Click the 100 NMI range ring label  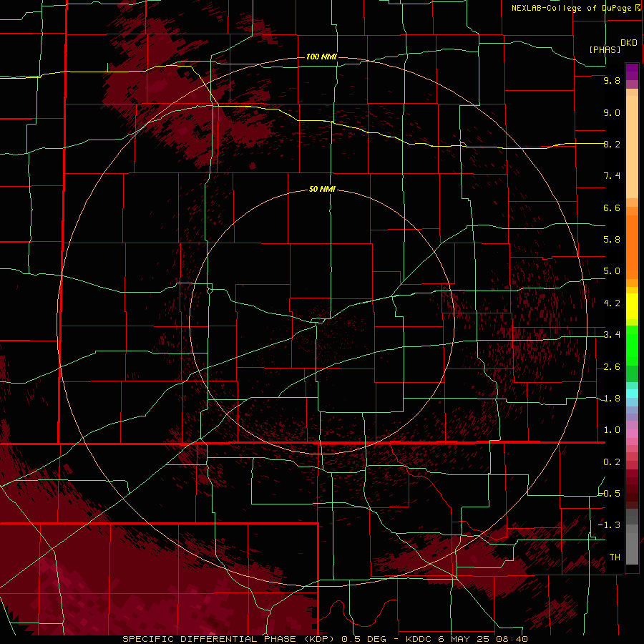(x=321, y=57)
